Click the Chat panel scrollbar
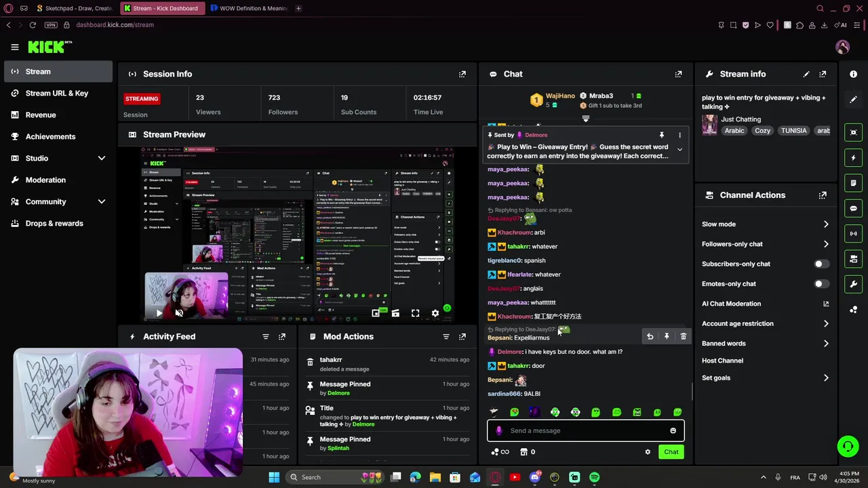 click(x=692, y=391)
